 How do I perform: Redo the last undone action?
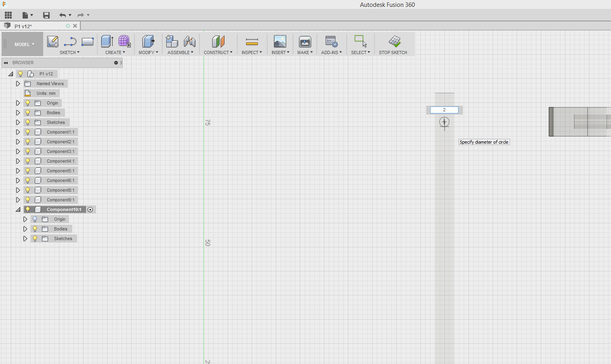(80, 15)
